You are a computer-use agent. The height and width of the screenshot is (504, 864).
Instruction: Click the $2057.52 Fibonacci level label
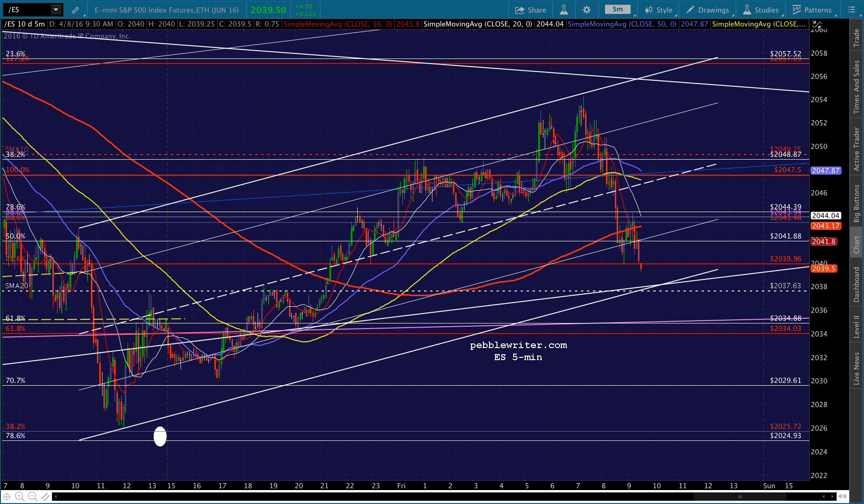pyautogui.click(x=786, y=54)
